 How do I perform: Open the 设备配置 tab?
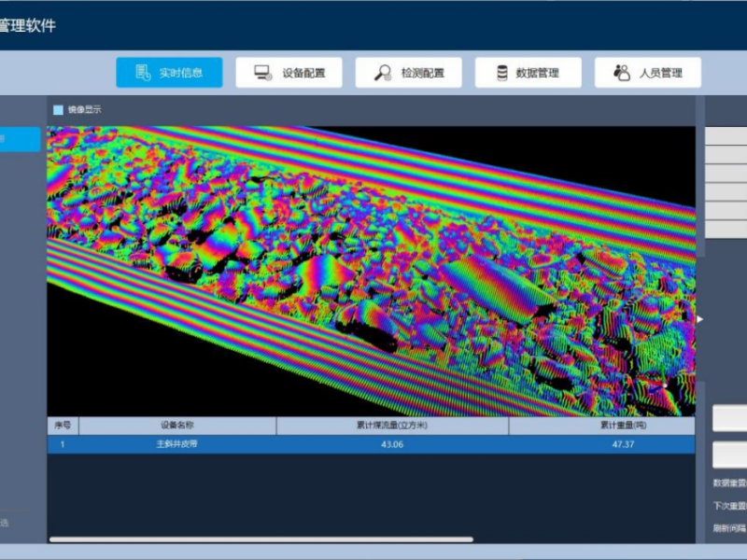coord(301,73)
